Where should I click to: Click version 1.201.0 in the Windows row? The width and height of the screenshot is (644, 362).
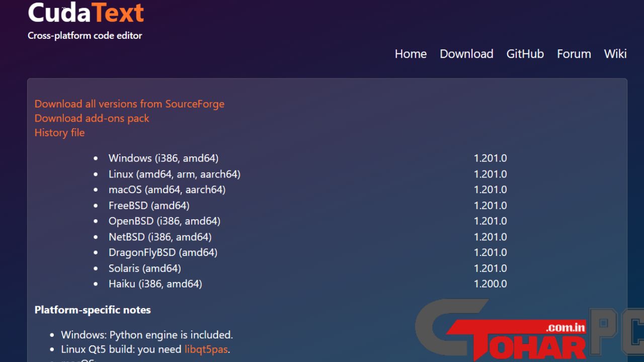(490, 158)
